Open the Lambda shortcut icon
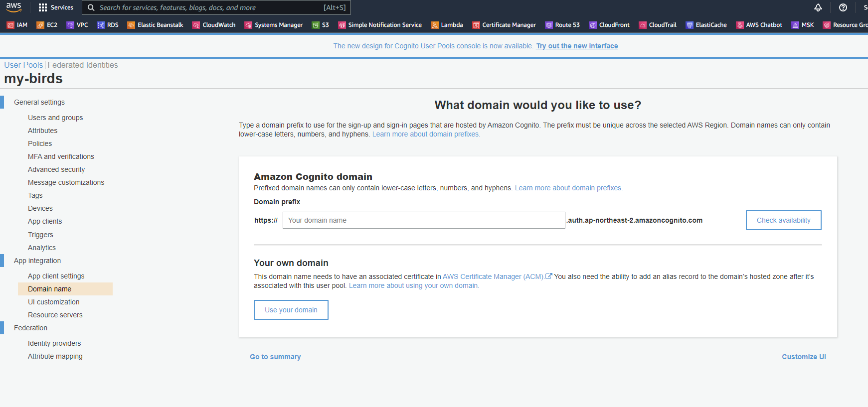This screenshot has height=407, width=868. (435, 25)
